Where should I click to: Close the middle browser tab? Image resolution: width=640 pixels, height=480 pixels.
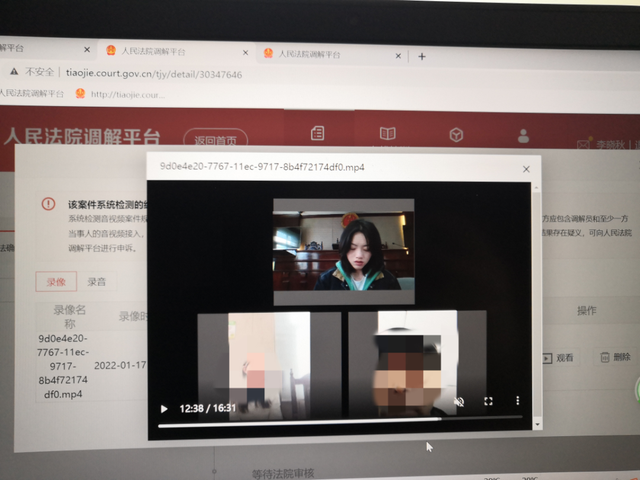point(245,53)
